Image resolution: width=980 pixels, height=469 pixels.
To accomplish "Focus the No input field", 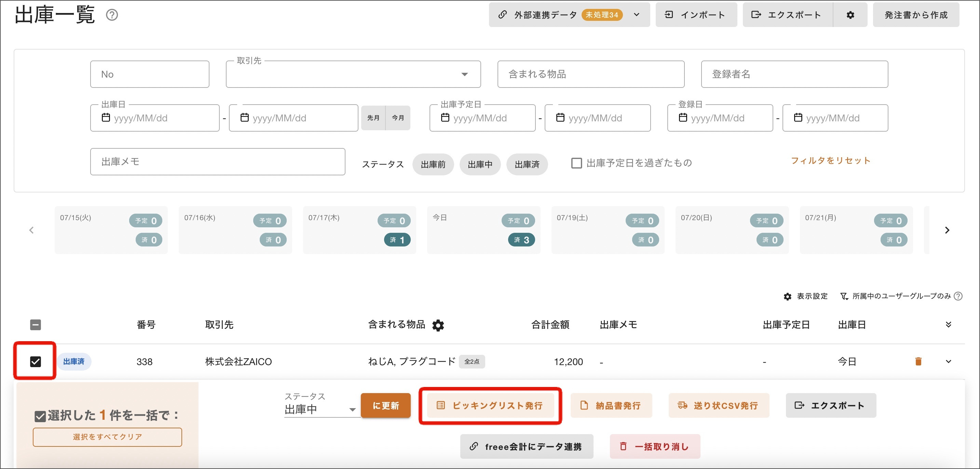I will [x=150, y=74].
